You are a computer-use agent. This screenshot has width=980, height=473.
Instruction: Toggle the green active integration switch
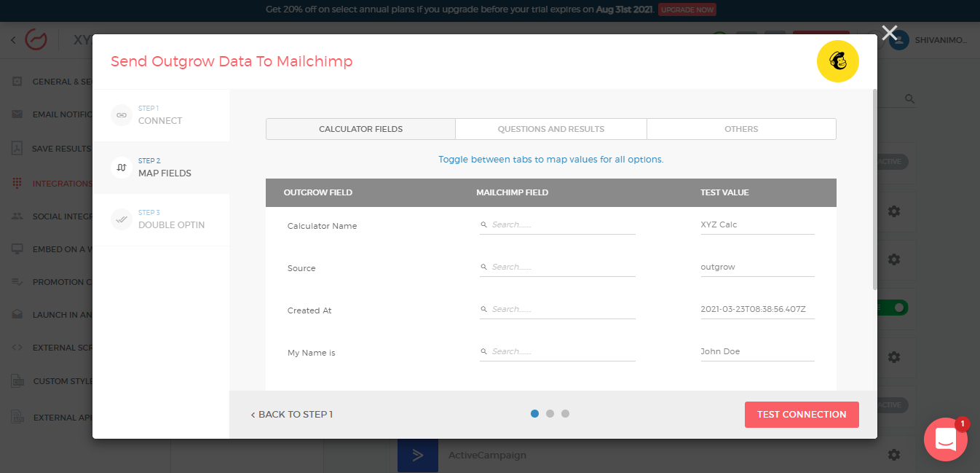tap(893, 308)
